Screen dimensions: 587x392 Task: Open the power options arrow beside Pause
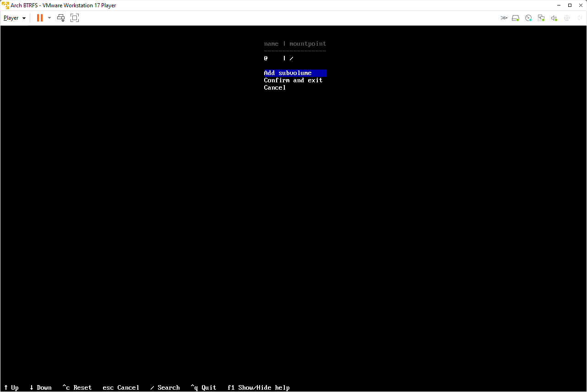(49, 18)
